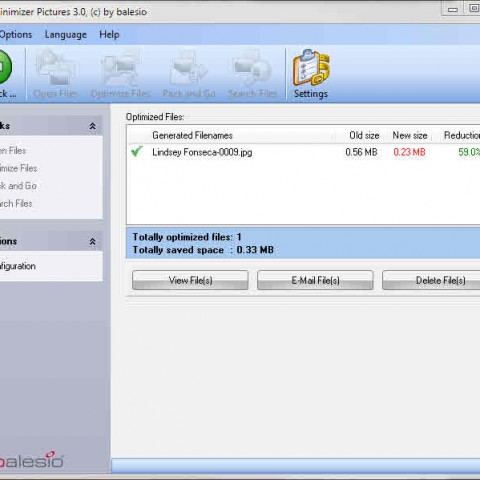Open the Help menu
Image resolution: width=480 pixels, height=480 pixels.
click(x=109, y=34)
